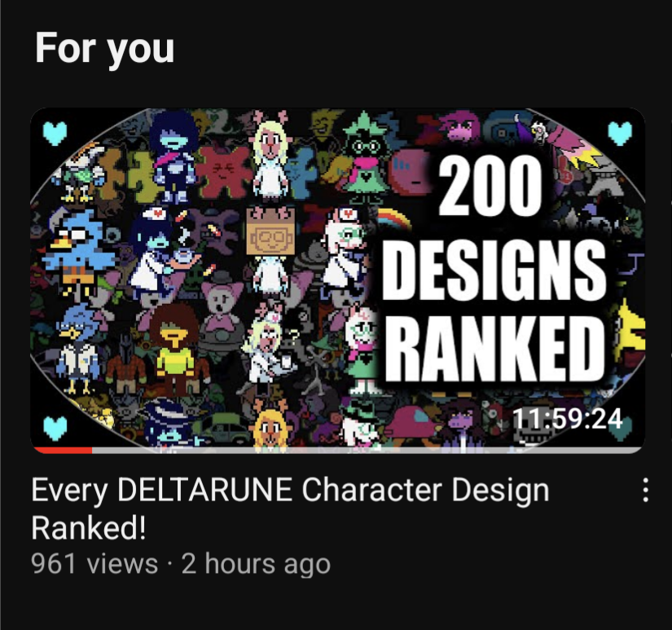Image resolution: width=672 pixels, height=630 pixels.
Task: Click the top-right cyan heart in thumbnail
Action: [x=621, y=134]
